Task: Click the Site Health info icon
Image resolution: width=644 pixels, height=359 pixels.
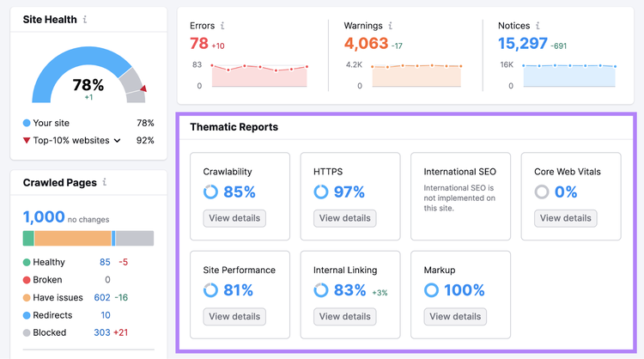Action: coord(85,19)
